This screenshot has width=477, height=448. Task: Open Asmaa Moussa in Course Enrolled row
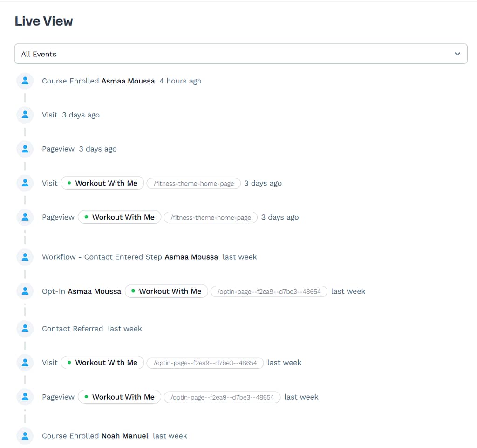pyautogui.click(x=128, y=81)
